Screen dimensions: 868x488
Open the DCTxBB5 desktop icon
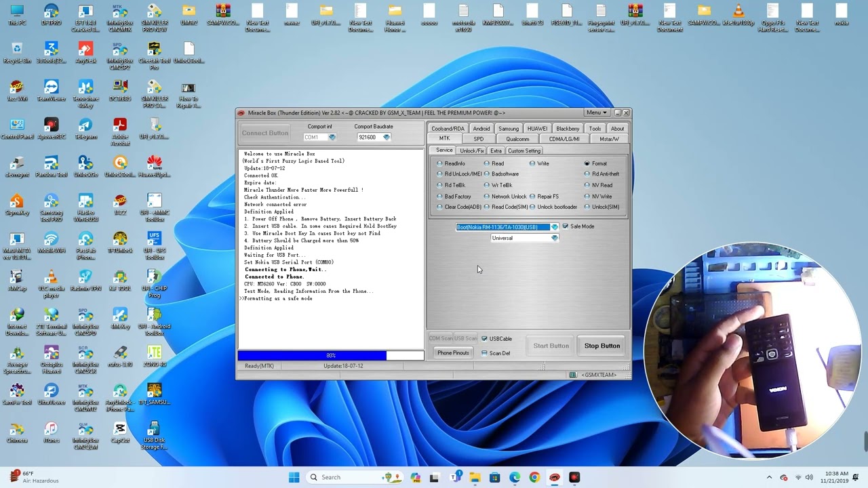click(x=120, y=91)
